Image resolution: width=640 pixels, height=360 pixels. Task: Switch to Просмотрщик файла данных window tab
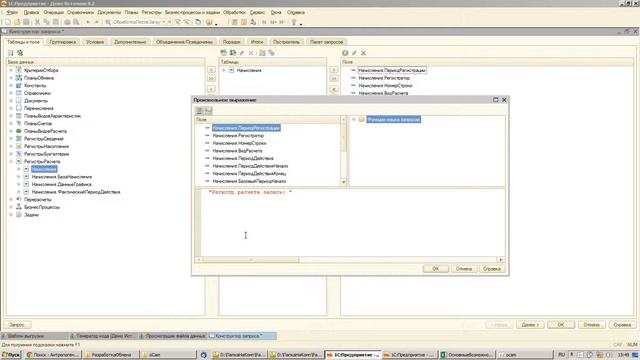coord(173,336)
